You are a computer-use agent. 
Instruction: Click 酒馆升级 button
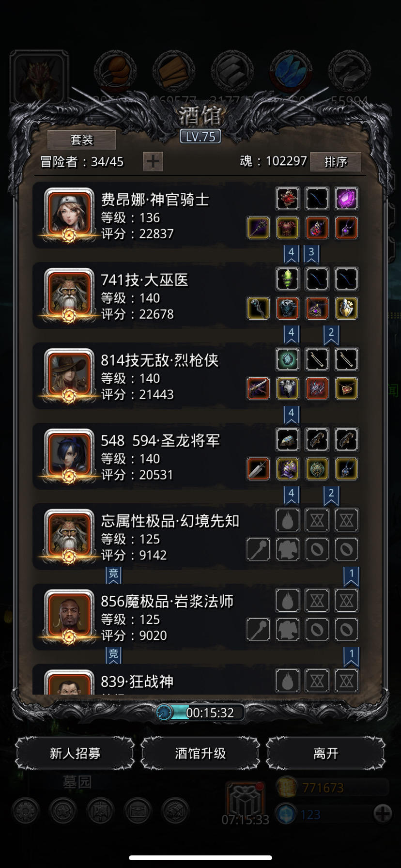point(200,753)
